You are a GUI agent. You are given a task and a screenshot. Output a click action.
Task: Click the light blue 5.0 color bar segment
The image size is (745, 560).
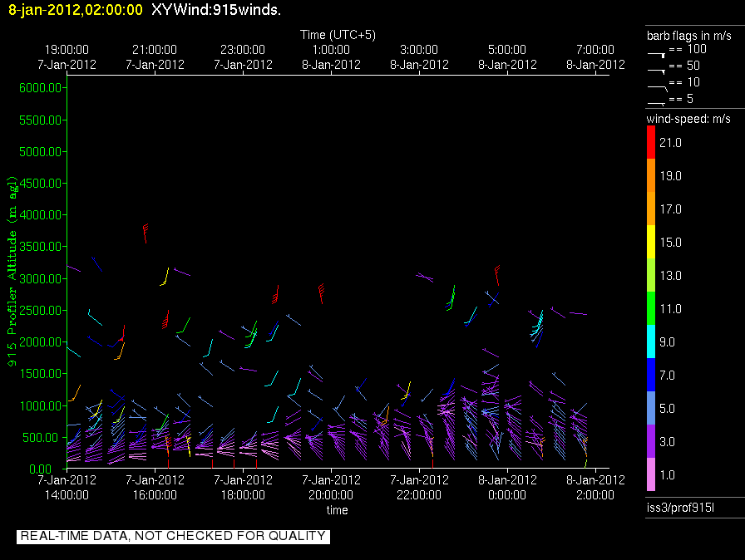click(651, 408)
